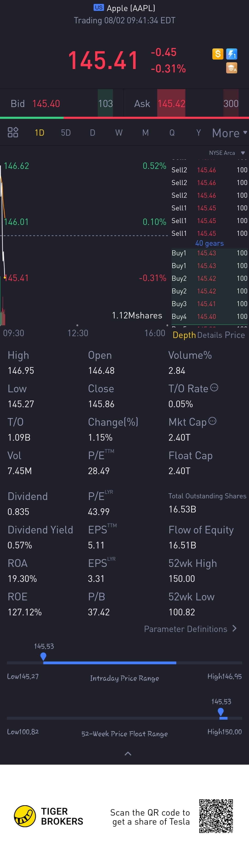This screenshot has height=868, width=249.
Task: Tap the tan stacked layers icon
Action: pyautogui.click(x=231, y=68)
